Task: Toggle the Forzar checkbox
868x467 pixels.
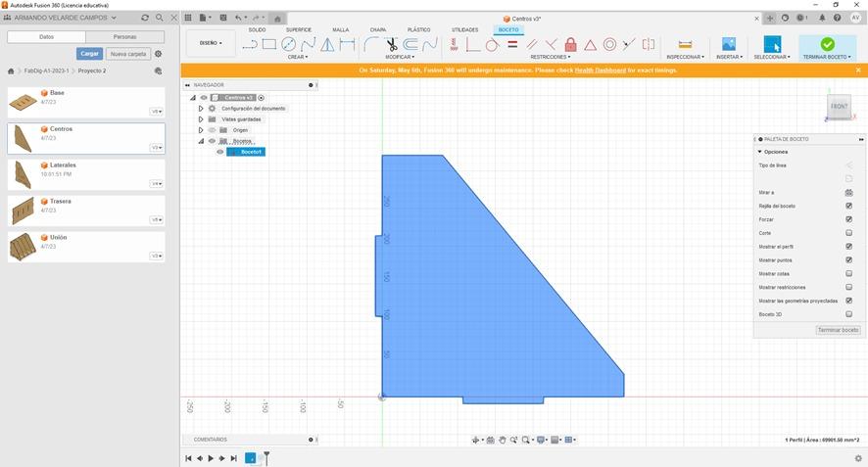Action: coord(848,219)
